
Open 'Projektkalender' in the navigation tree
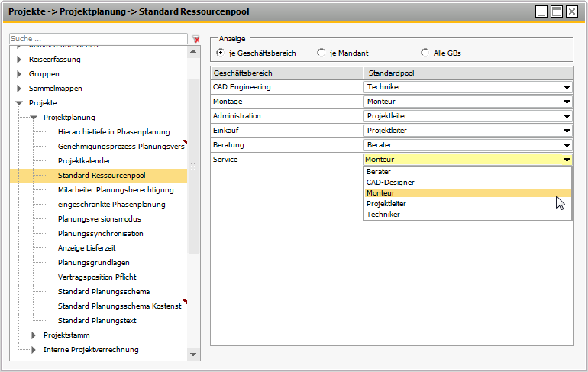[84, 161]
